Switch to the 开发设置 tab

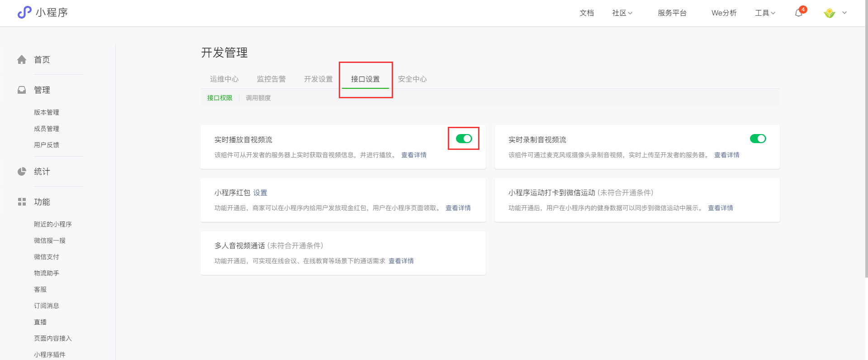tap(318, 79)
